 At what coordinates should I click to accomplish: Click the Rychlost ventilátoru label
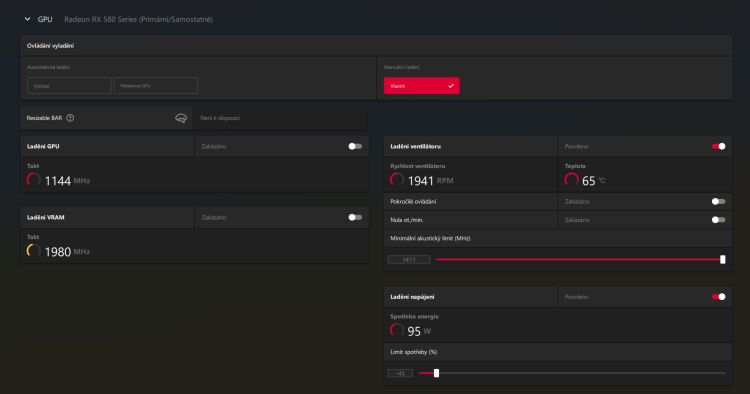[x=418, y=166]
